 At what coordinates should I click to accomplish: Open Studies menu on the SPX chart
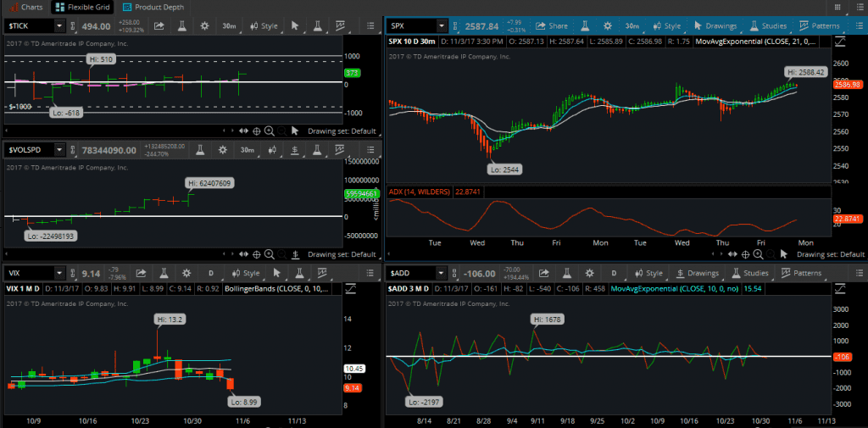pos(768,25)
